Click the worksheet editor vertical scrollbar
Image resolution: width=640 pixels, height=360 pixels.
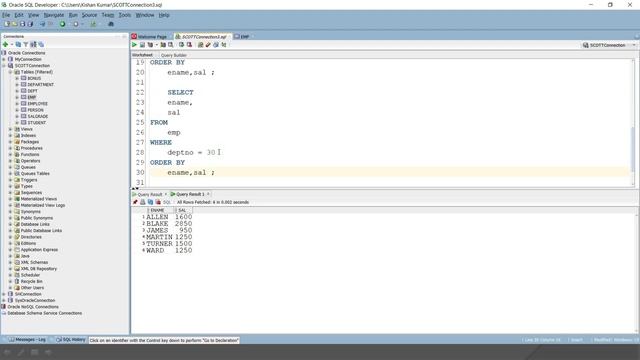[x=633, y=149]
